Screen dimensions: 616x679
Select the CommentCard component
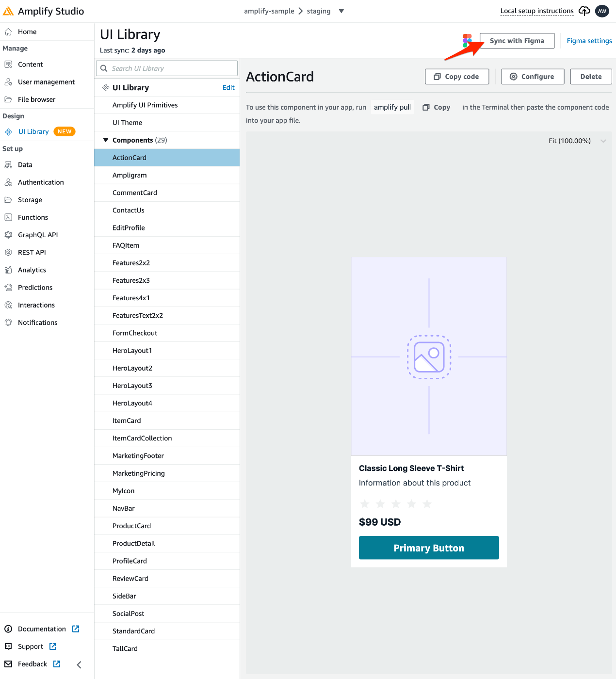[167, 193]
